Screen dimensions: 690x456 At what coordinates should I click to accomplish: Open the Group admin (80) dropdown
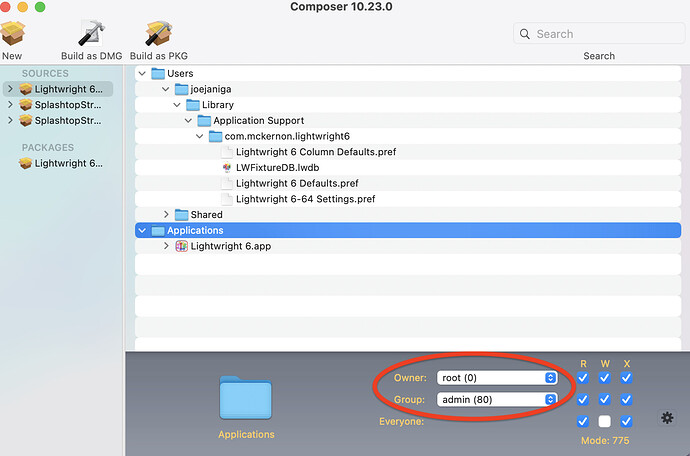(497, 399)
